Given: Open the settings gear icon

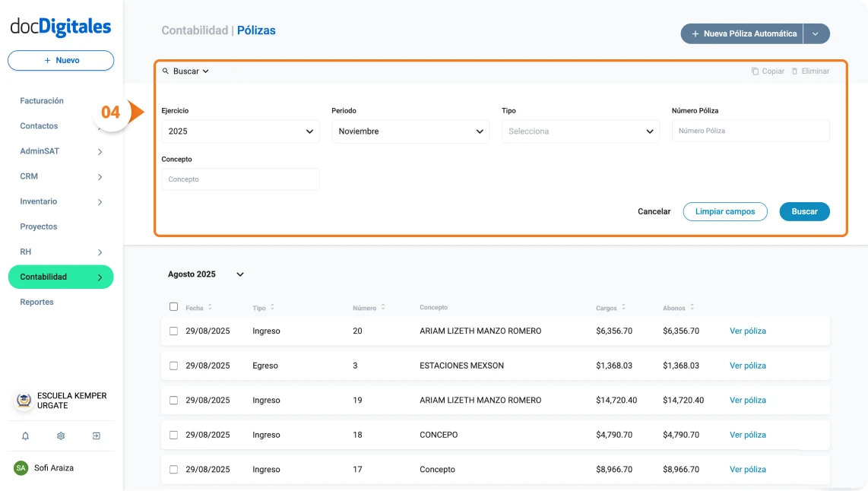Looking at the screenshot, I should (61, 436).
